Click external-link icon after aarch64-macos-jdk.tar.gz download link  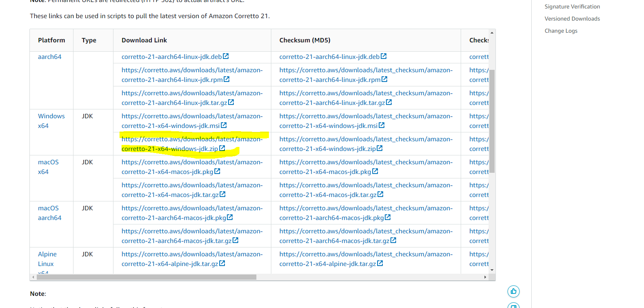235,240
